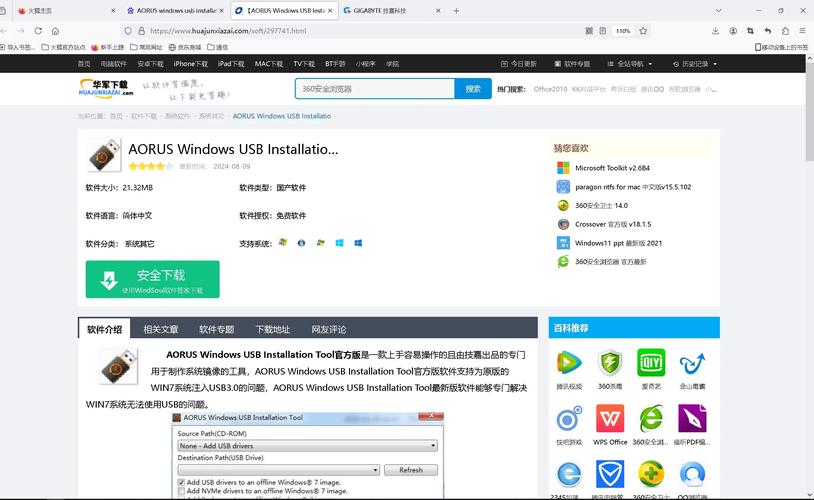Click the Kingsoft antivirus blue icon
814x500 pixels.
click(692, 362)
